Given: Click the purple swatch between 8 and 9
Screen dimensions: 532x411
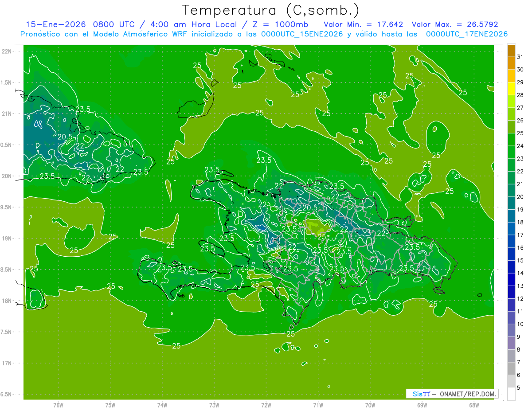Looking at the screenshot, I should [x=511, y=344].
